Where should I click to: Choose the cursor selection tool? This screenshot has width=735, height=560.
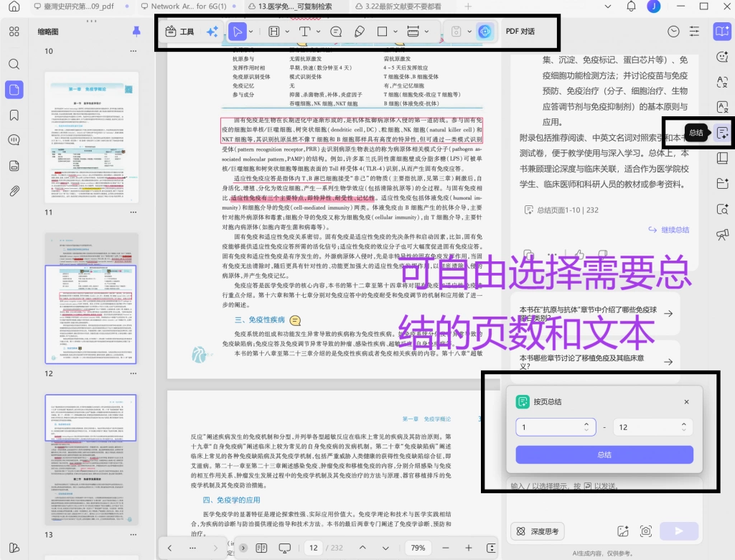click(237, 32)
